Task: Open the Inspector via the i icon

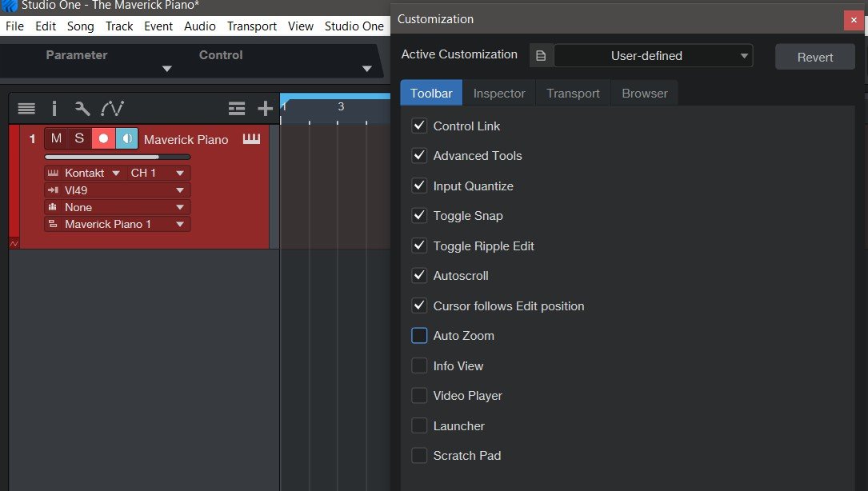Action: tap(54, 109)
